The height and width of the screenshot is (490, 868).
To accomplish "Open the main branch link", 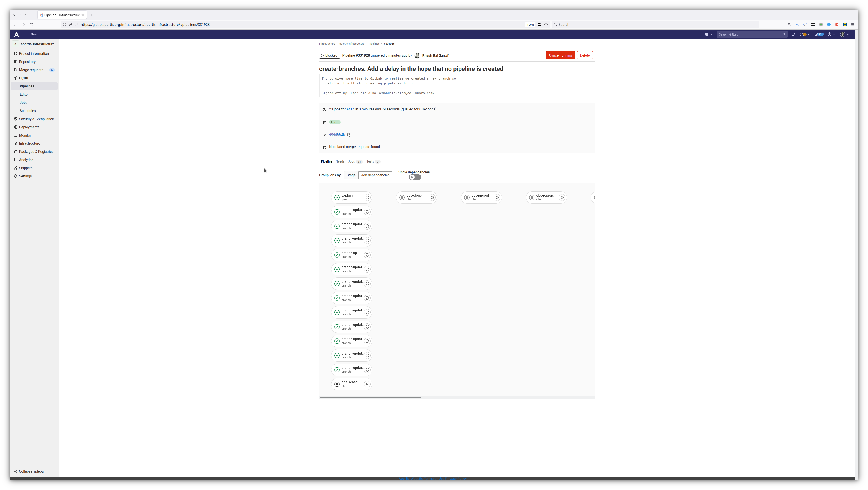I will (x=350, y=110).
